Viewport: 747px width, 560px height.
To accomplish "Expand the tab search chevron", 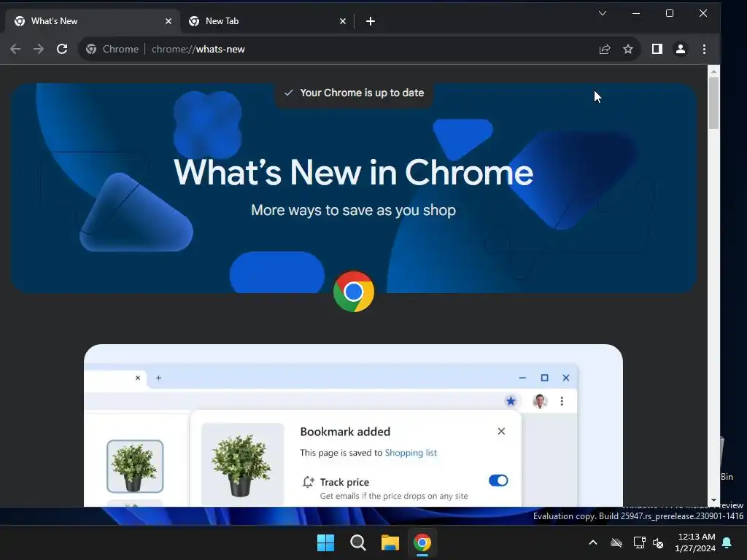I will [x=602, y=13].
